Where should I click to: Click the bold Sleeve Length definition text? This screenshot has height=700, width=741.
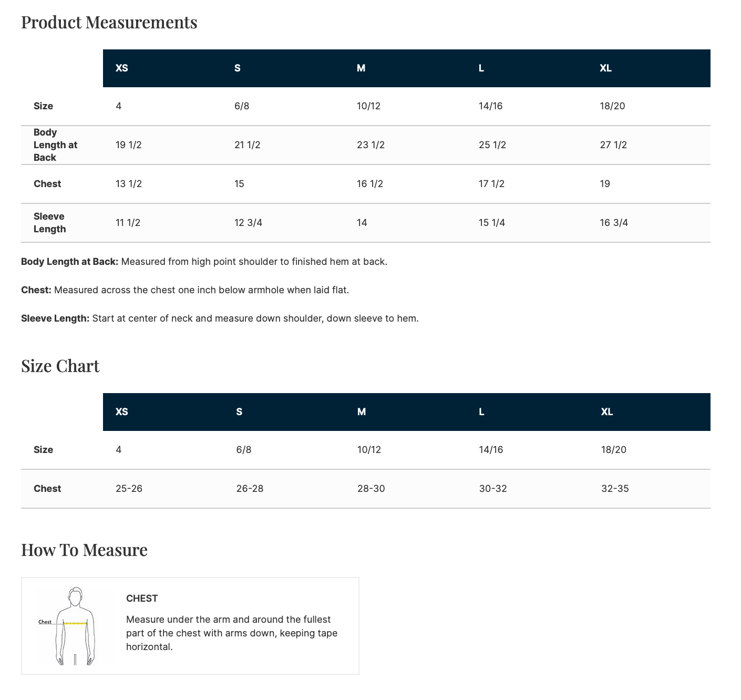[x=55, y=318]
